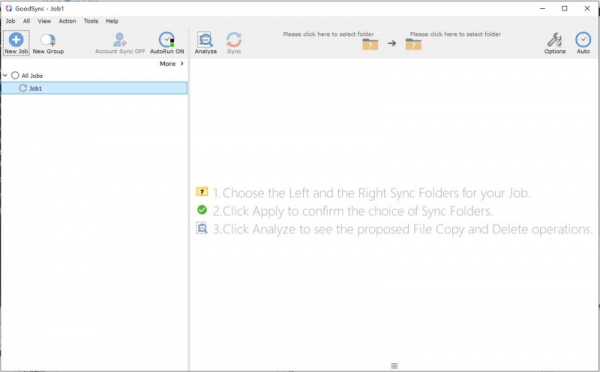Minimize the GoodSync window

pyautogui.click(x=542, y=8)
